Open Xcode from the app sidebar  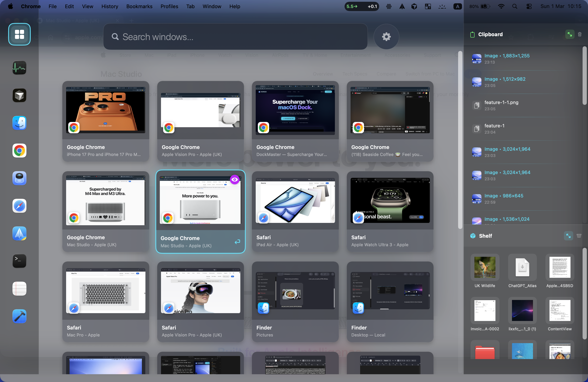(19, 316)
